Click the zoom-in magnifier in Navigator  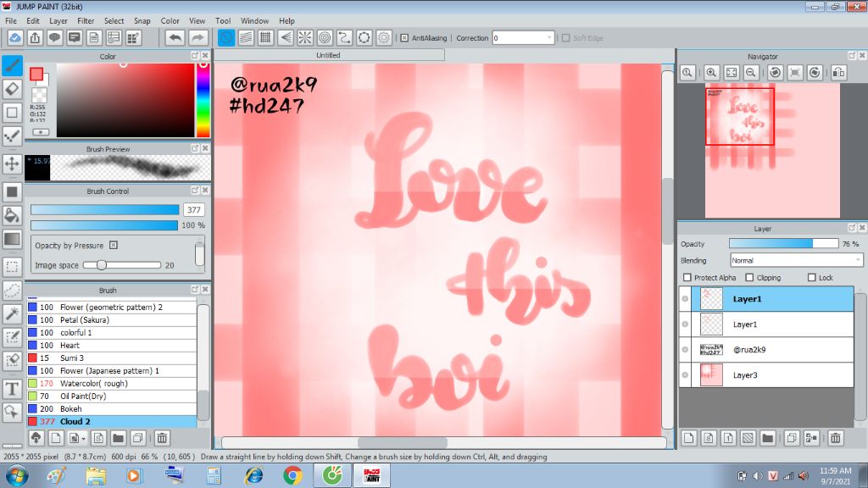click(711, 73)
